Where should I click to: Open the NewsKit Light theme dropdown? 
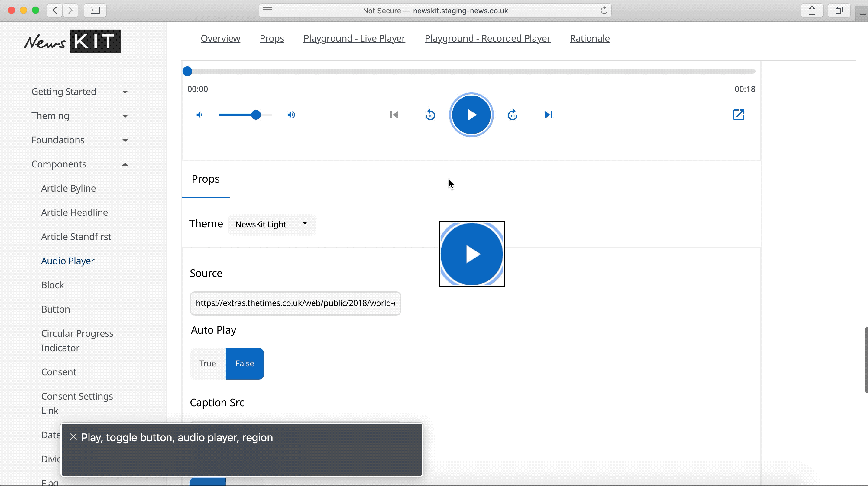point(272,225)
